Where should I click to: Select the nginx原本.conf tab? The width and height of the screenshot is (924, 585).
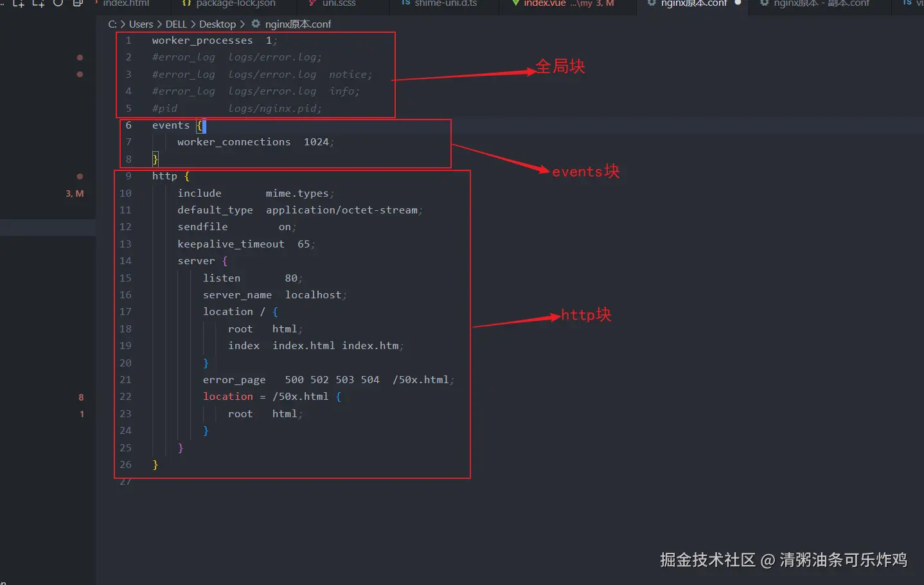694,4
